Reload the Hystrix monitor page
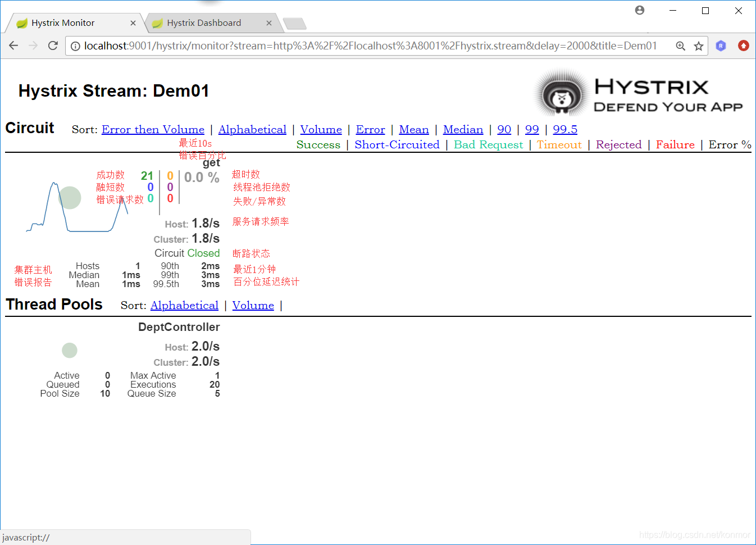 tap(53, 46)
